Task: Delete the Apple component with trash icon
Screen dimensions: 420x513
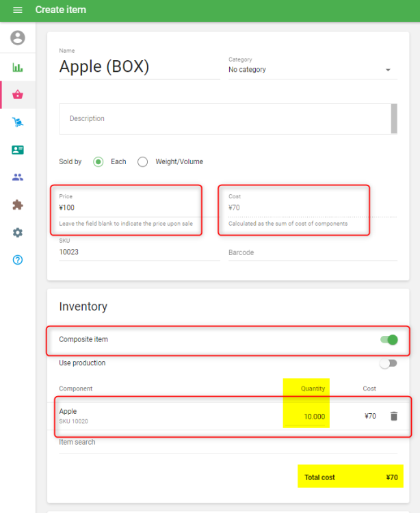Action: 393,416
